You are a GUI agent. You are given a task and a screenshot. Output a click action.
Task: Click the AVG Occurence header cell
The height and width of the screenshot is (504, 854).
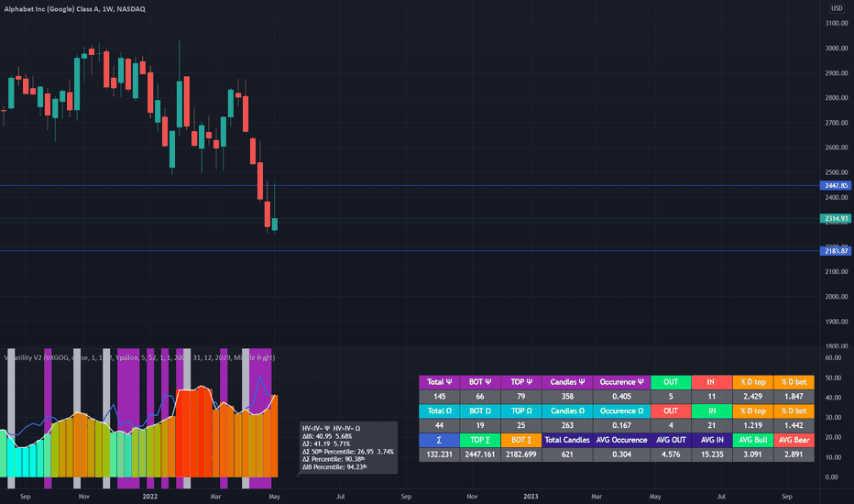pos(621,440)
